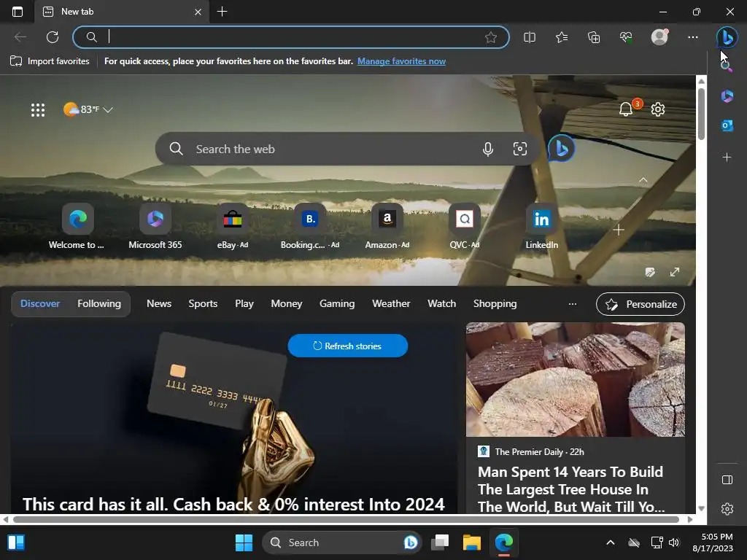Start visual search camera icon
Image resolution: width=747 pixels, height=560 pixels.
tap(520, 149)
